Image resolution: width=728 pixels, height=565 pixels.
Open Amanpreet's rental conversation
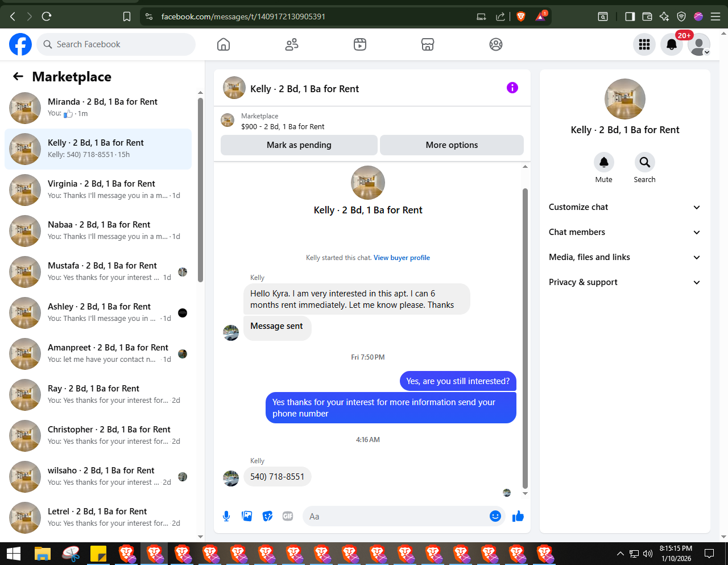coord(98,353)
